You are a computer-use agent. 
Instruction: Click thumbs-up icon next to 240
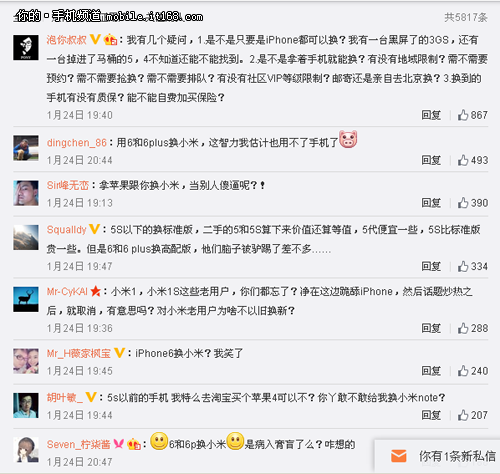(463, 371)
